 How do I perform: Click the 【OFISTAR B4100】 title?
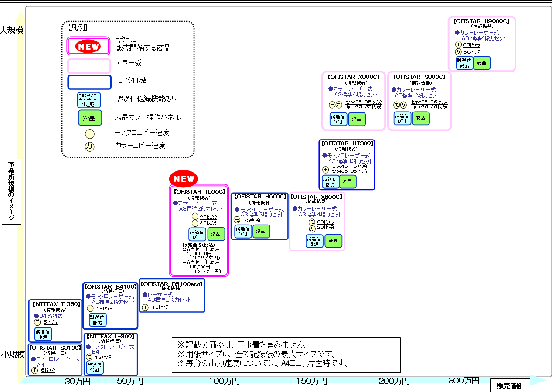pyautogui.click(x=110, y=287)
